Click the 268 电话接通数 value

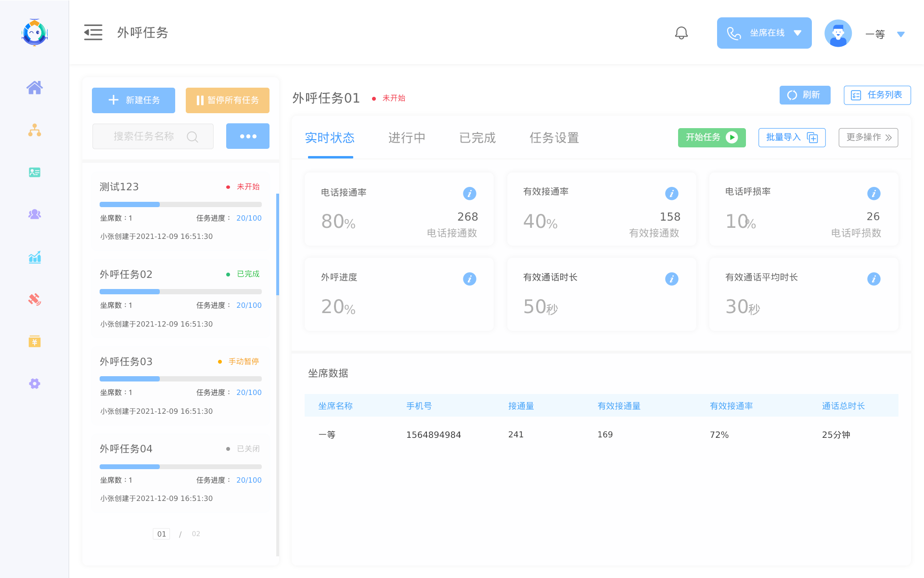(467, 217)
